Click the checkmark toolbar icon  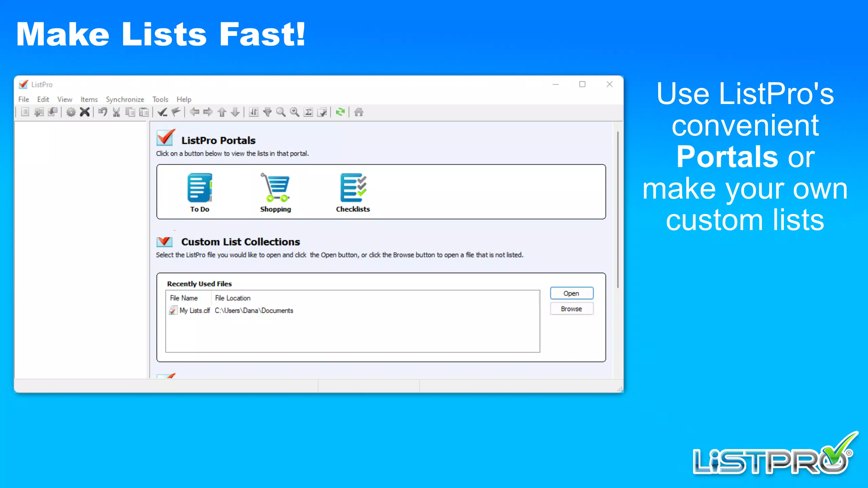point(162,112)
